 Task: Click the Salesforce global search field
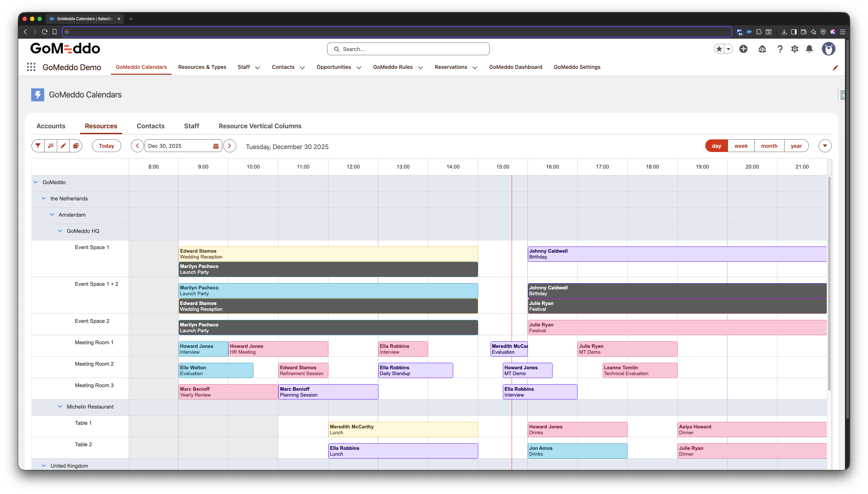click(x=408, y=49)
